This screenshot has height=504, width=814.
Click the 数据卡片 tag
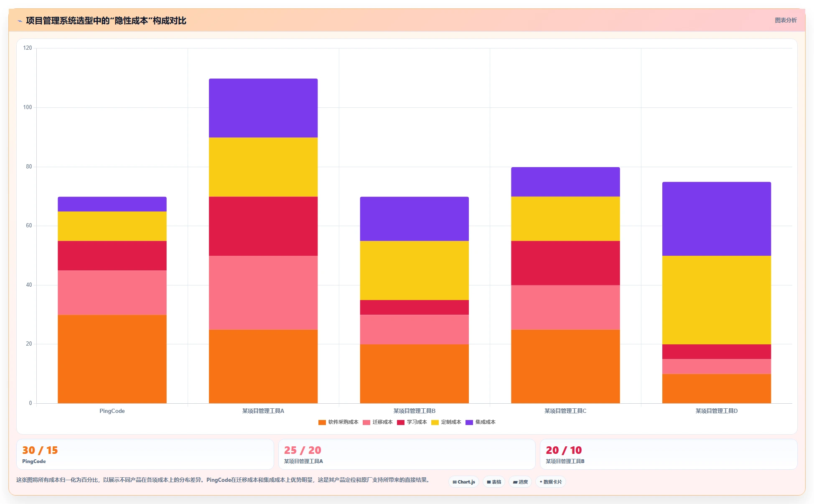[x=551, y=482]
